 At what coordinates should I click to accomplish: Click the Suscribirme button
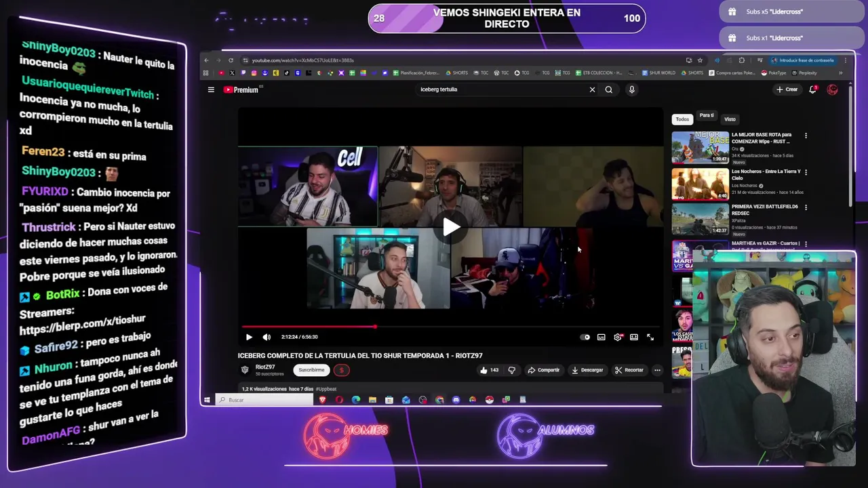[x=311, y=370]
